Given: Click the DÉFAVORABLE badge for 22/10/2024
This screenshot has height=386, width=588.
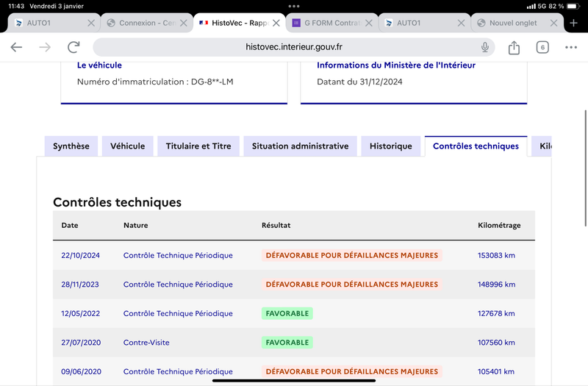Looking at the screenshot, I should [x=352, y=255].
